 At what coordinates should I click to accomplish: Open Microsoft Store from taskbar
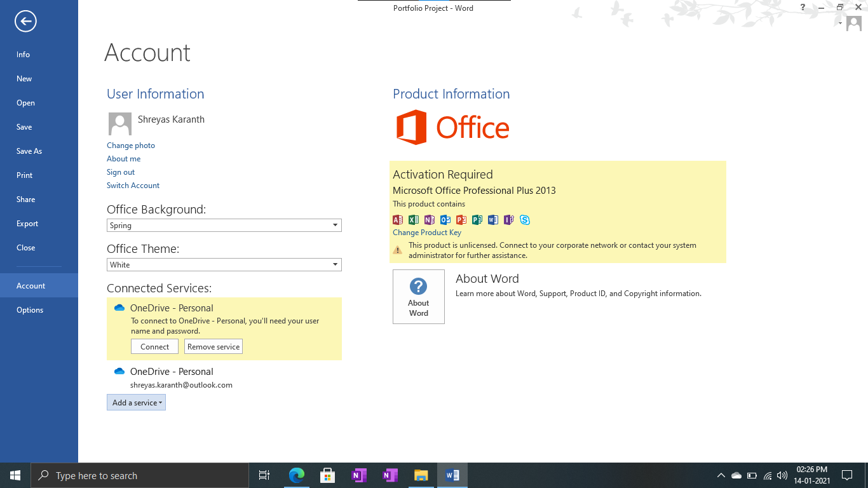[x=327, y=475]
